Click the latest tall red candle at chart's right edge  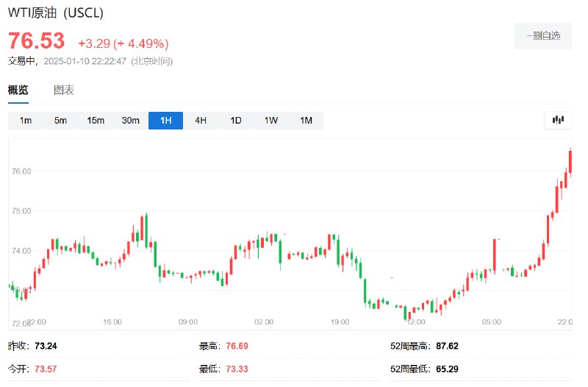pyautogui.click(x=570, y=162)
